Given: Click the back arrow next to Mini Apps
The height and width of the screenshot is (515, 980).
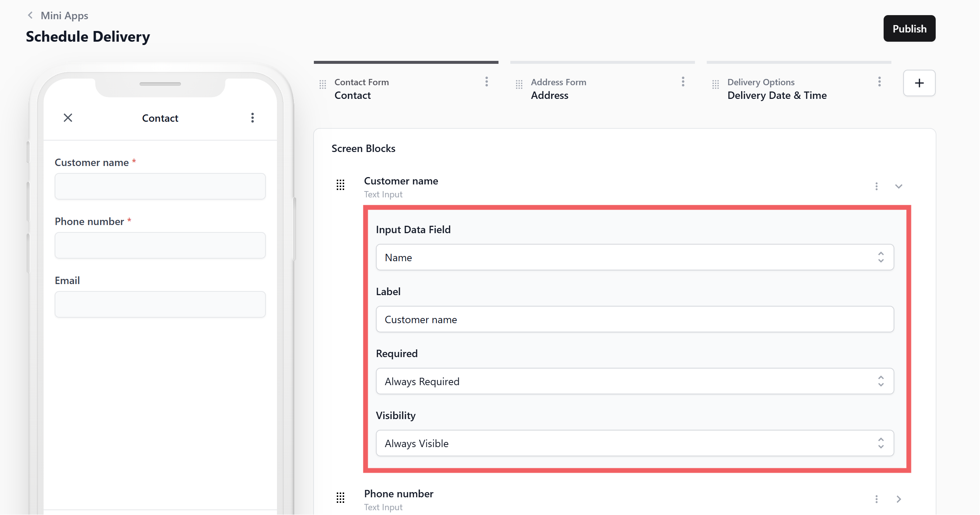Looking at the screenshot, I should tap(30, 15).
